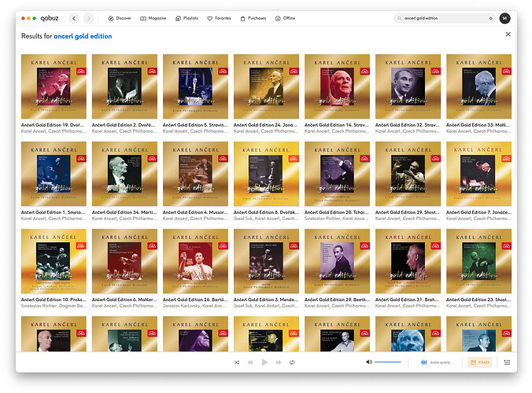Image resolution: width=532 pixels, height=393 pixels.
Task: Mute audio with the speaker icon
Action: coord(369,362)
